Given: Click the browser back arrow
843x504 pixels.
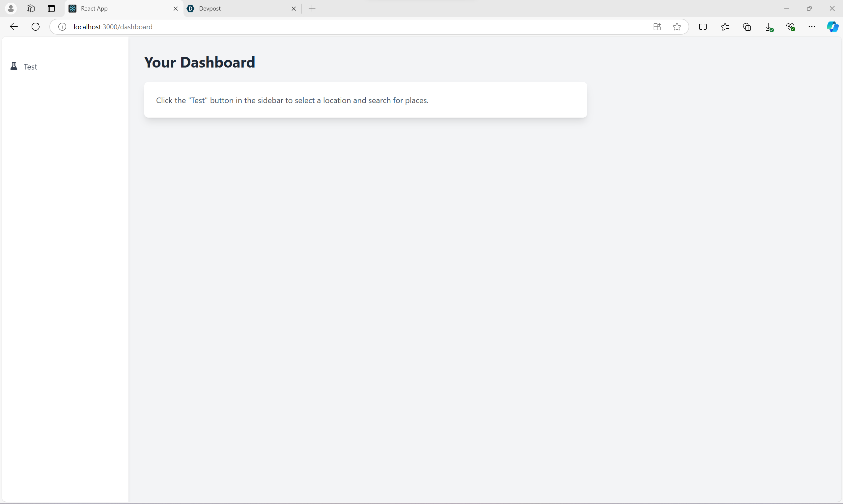Looking at the screenshot, I should [x=14, y=27].
